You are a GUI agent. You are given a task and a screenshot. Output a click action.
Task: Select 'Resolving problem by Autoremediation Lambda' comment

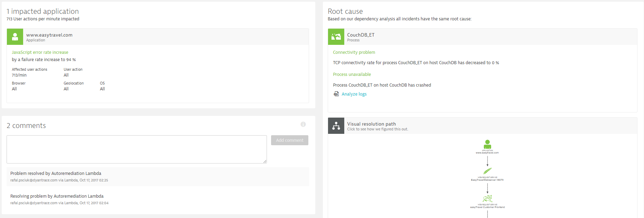(x=57, y=196)
